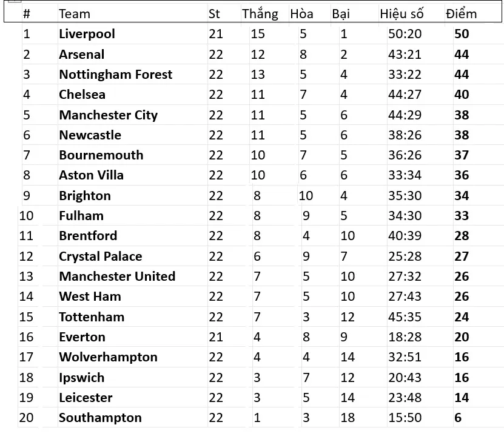Click the # rank column header
This screenshot has height=439, width=504.
(x=26, y=14)
